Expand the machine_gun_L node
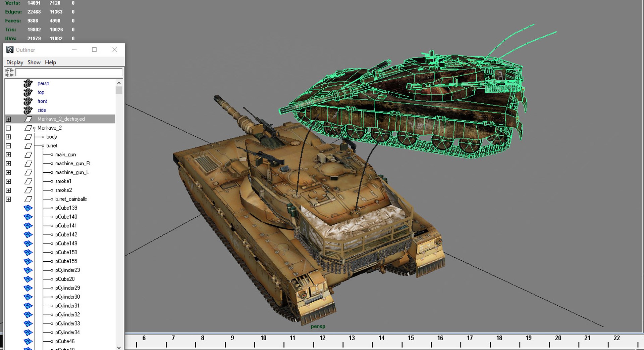This screenshot has height=350, width=644. 8,172
